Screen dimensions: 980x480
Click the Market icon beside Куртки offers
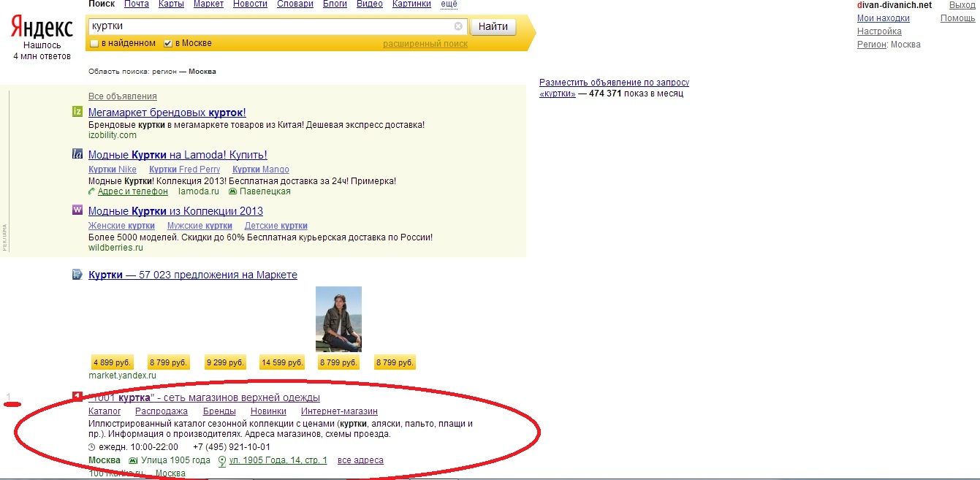pyautogui.click(x=77, y=275)
